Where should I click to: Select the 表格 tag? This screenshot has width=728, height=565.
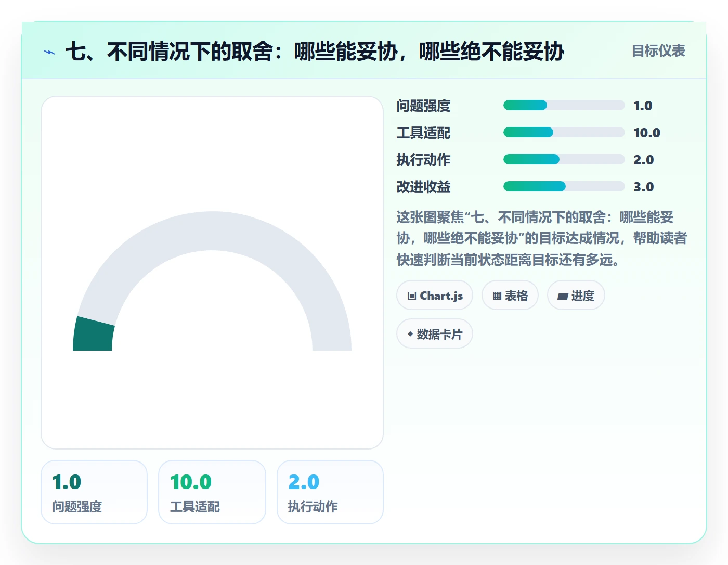click(x=510, y=296)
